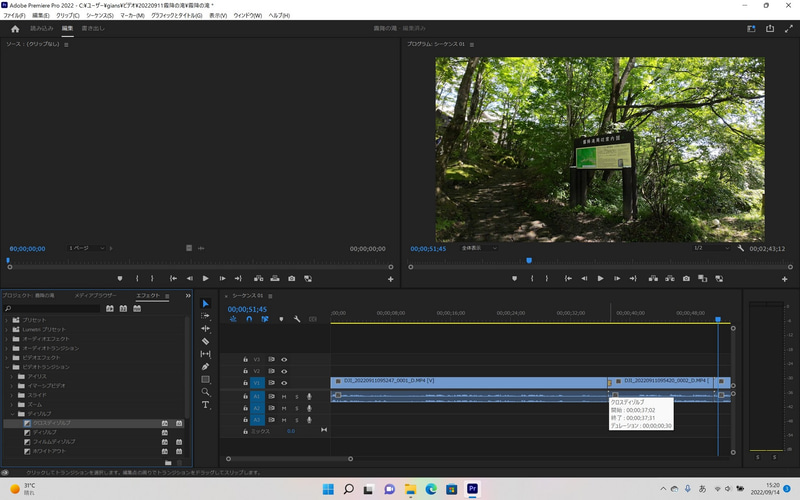Click the 書き出し workspace button
Image resolution: width=800 pixels, height=500 pixels.
[91, 29]
